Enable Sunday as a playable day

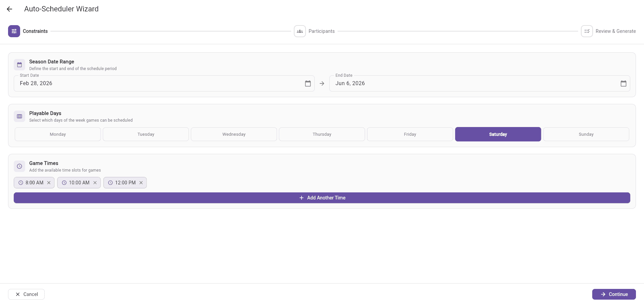point(586,134)
